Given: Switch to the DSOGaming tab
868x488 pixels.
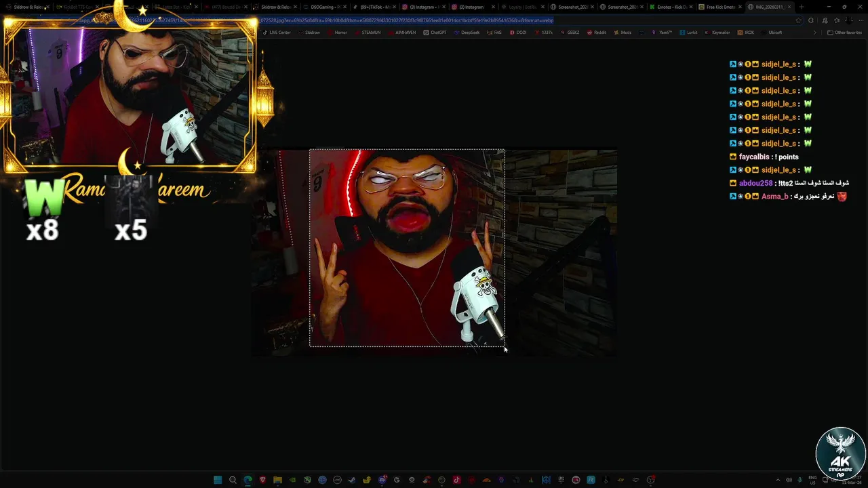Looking at the screenshot, I should pyautogui.click(x=325, y=7).
